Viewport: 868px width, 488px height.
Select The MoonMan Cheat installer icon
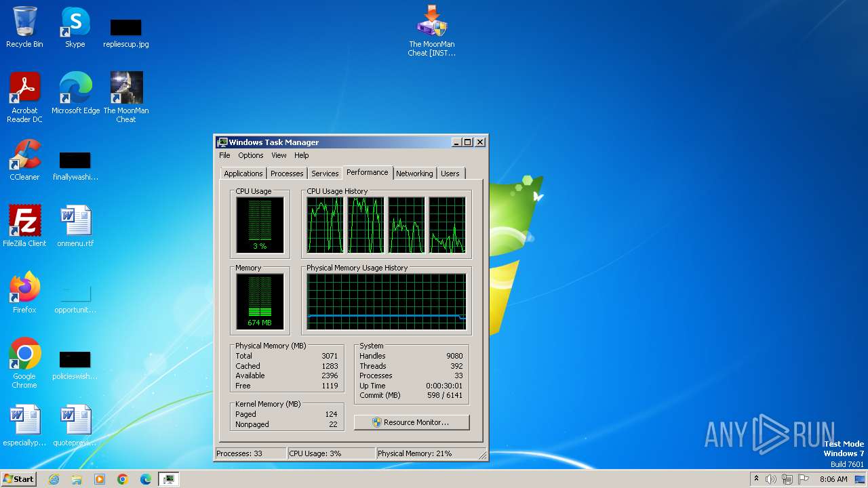point(432,31)
